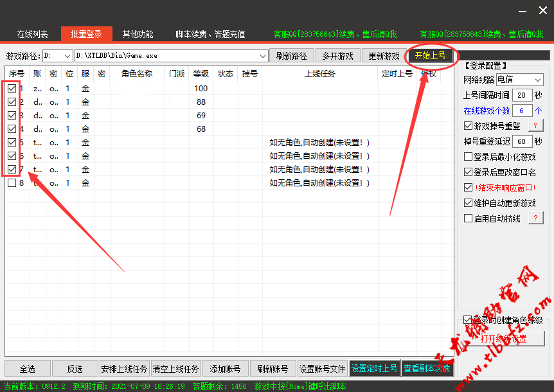The height and width of the screenshot is (392, 554).
Task: Uncheck the checkbox for row 6
Action: [12, 156]
